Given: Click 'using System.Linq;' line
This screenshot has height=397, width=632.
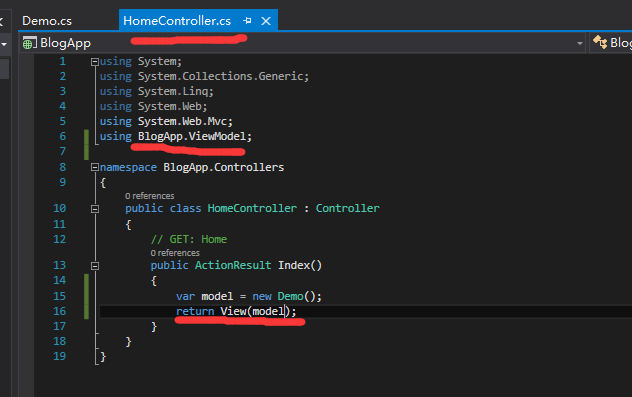Looking at the screenshot, I should [156, 91].
